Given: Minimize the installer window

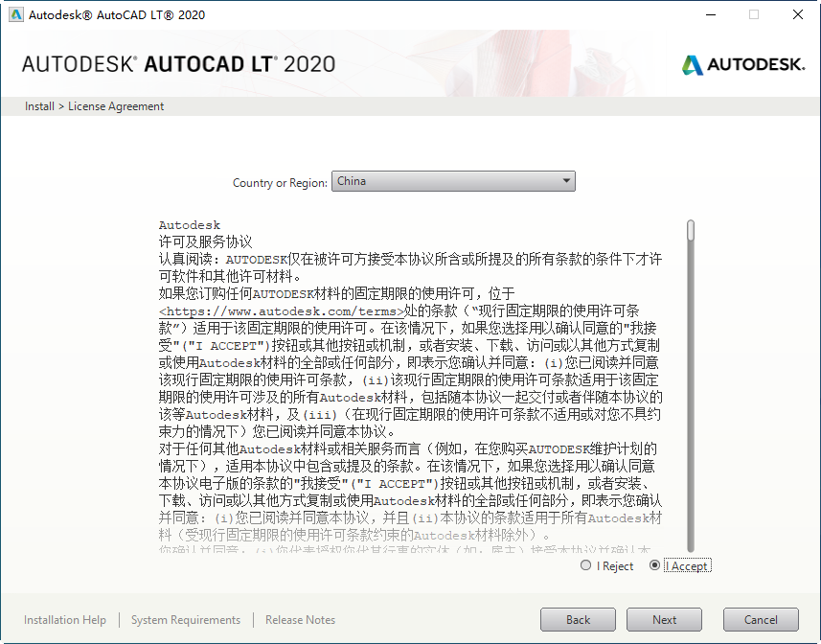Looking at the screenshot, I should pyautogui.click(x=711, y=14).
